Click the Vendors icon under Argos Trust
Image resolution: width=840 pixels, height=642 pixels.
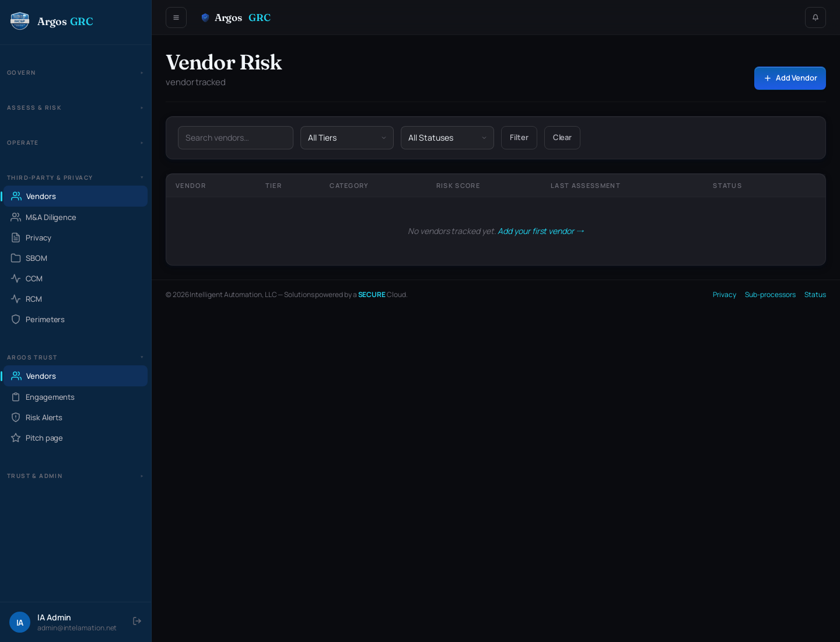(16, 376)
